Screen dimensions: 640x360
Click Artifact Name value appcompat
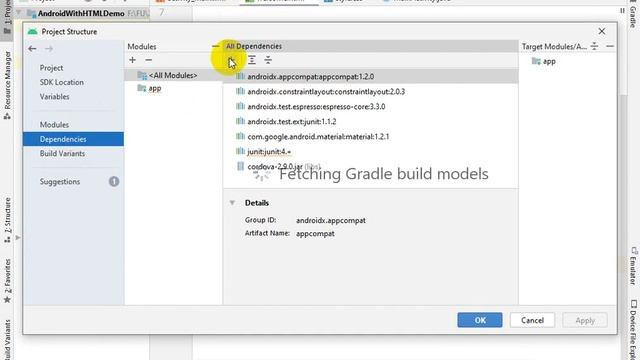pos(315,233)
